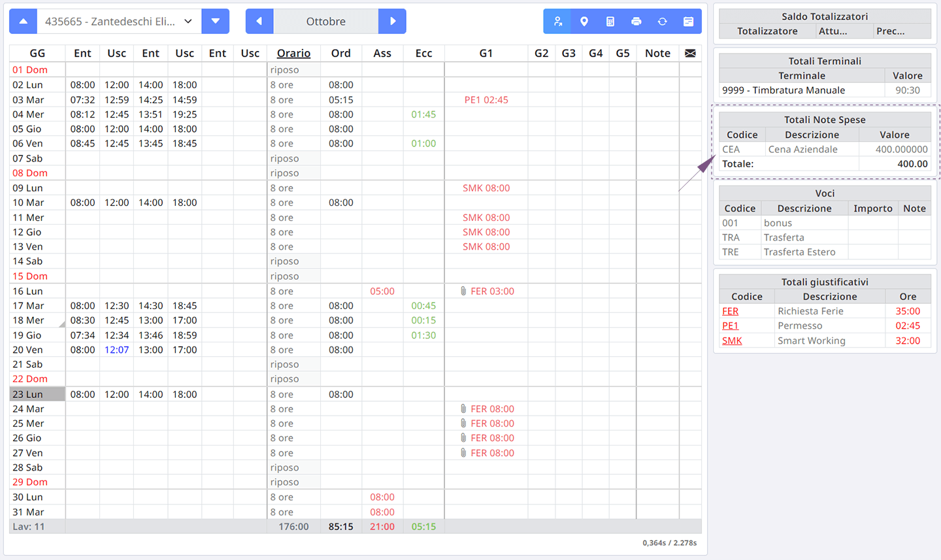Click the employee transfer user icon
The height and width of the screenshot is (560, 941).
click(557, 22)
